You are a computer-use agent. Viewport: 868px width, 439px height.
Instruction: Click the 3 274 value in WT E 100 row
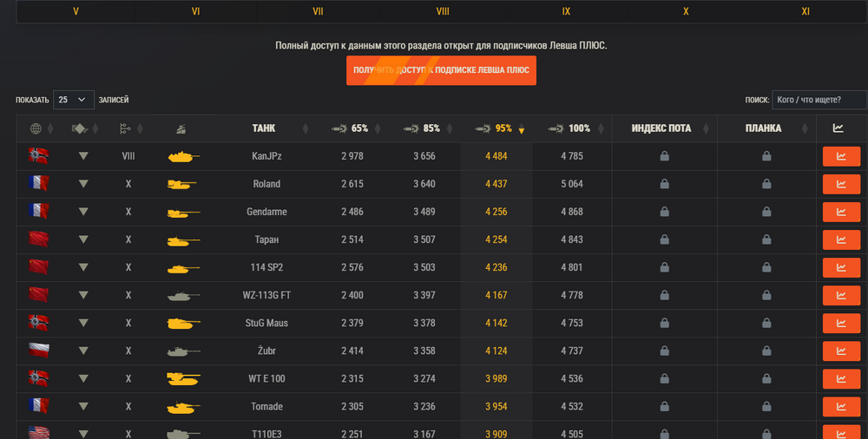pos(424,378)
